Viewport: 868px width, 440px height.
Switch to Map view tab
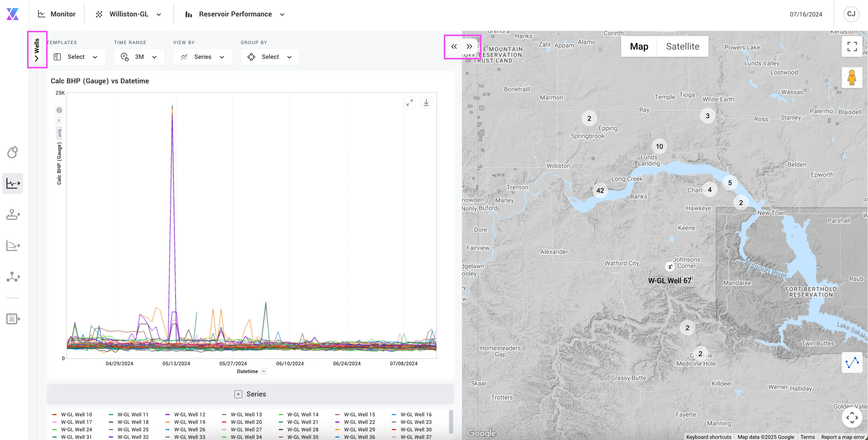(x=639, y=46)
